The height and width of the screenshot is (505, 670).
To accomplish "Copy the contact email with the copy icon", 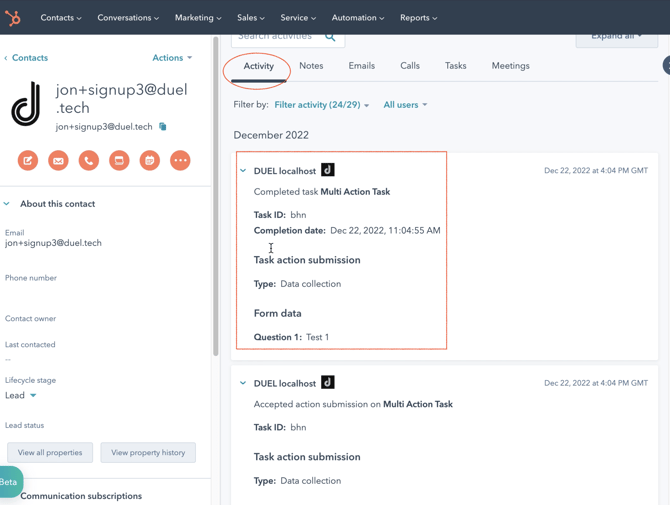I will [163, 127].
